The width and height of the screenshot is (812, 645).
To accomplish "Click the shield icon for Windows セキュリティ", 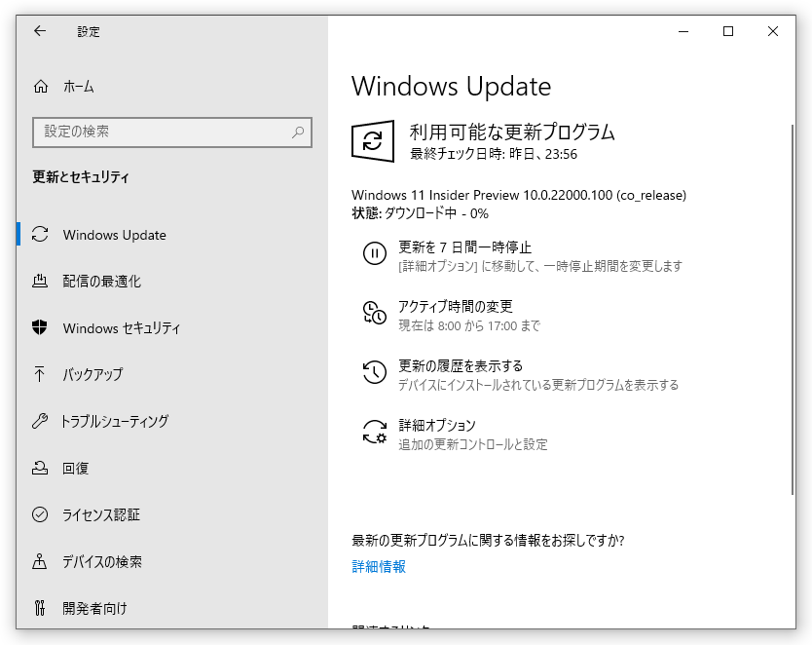I will (x=40, y=327).
